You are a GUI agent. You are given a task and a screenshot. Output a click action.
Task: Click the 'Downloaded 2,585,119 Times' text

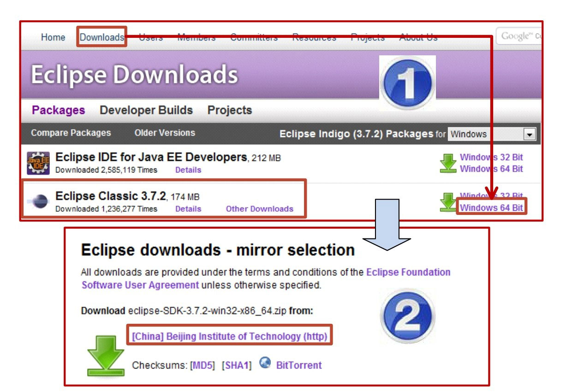106,170
